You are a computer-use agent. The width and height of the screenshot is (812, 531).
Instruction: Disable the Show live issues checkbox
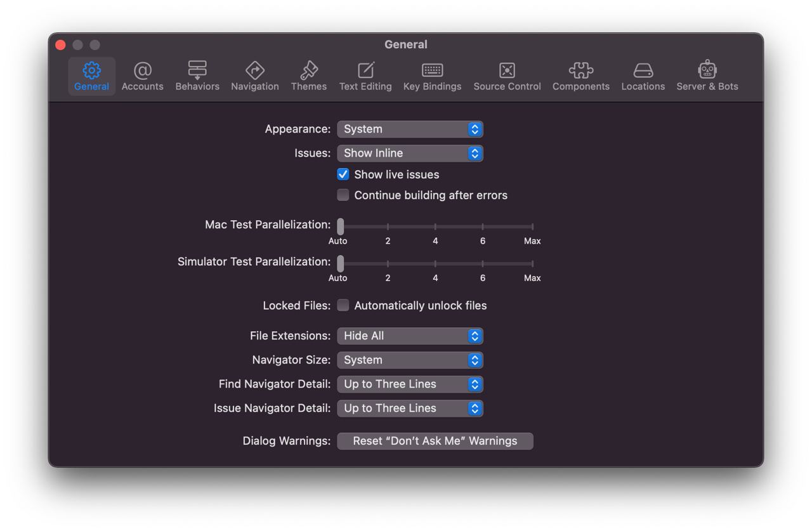tap(343, 174)
